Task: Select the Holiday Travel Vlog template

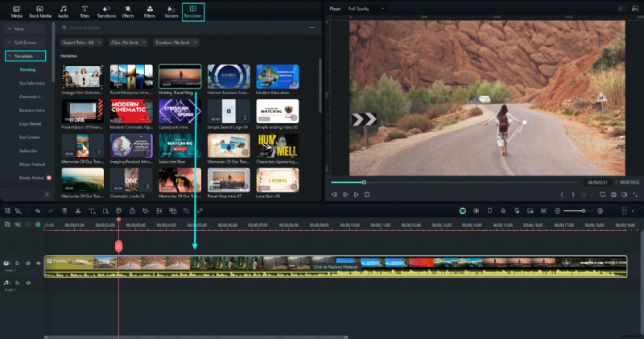Action: point(180,76)
